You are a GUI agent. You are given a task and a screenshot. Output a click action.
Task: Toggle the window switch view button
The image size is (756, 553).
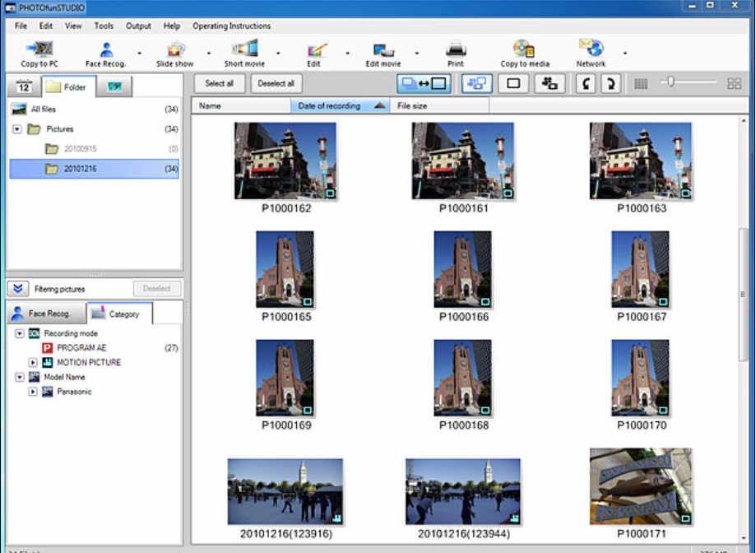click(x=424, y=84)
